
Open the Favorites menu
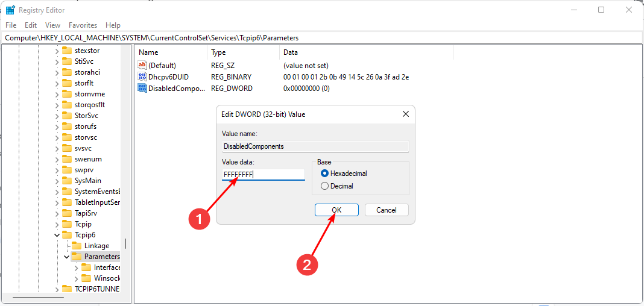[83, 25]
